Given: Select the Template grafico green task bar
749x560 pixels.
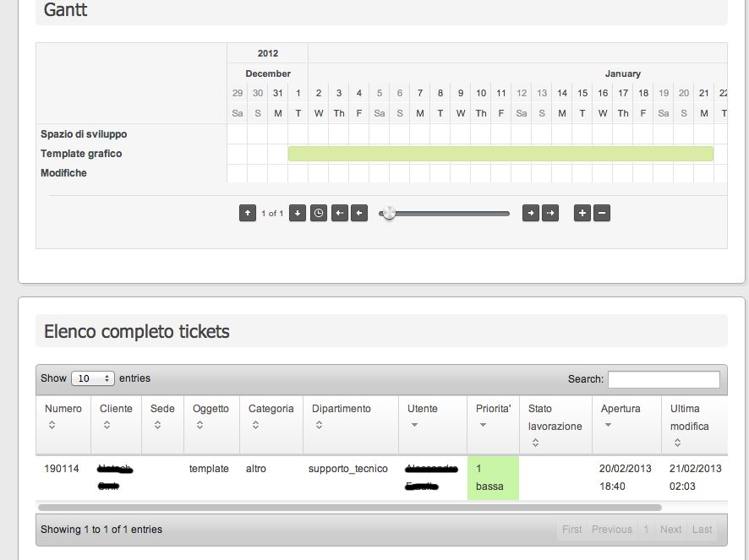Looking at the screenshot, I should 500,154.
